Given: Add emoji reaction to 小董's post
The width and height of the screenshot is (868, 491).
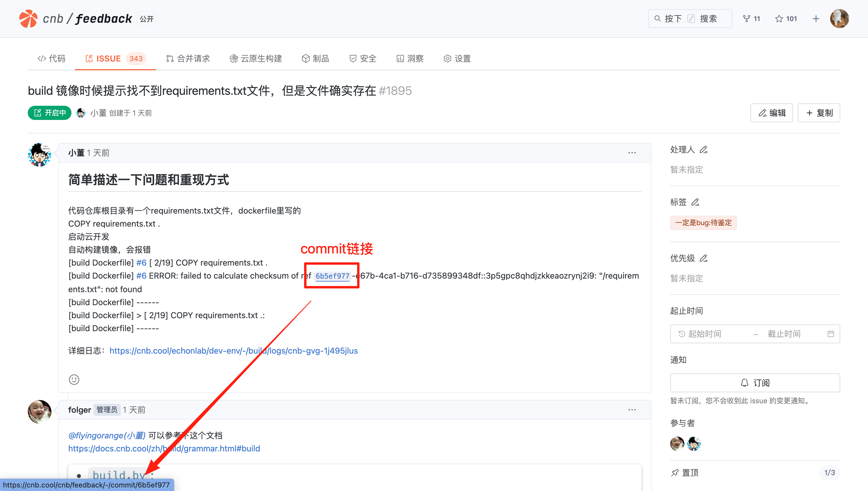Looking at the screenshot, I should tap(74, 379).
